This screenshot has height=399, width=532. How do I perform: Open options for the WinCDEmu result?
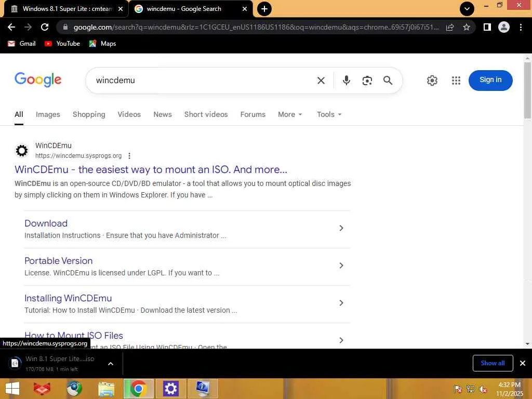[x=129, y=156]
